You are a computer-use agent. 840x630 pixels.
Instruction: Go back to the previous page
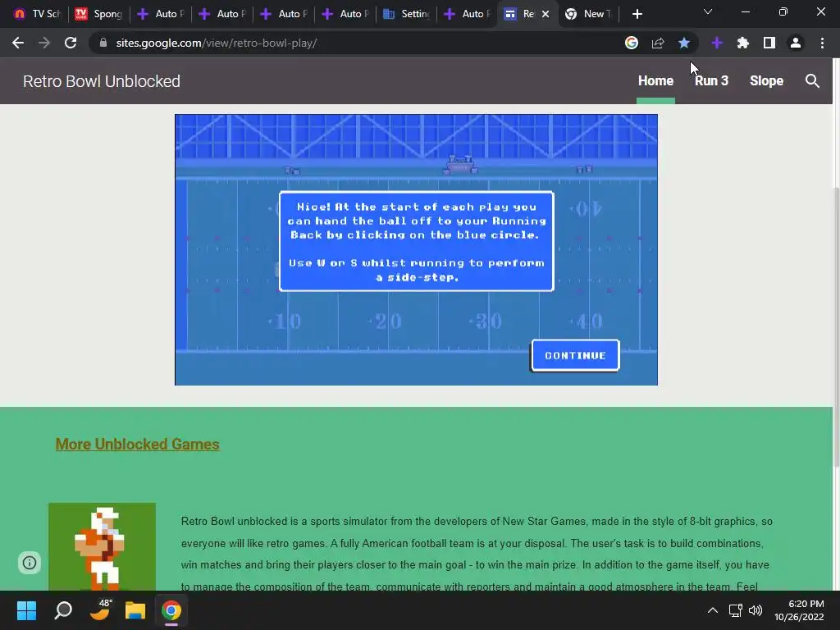(x=18, y=43)
